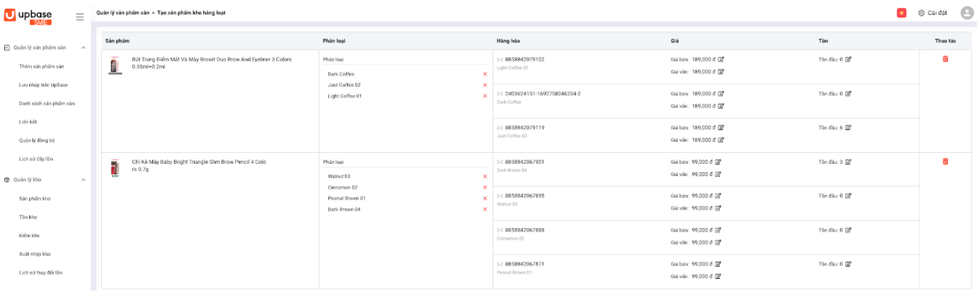The image size is (980, 297).
Task: Open Thêm sản phẩm sàn menu item
Action: [42, 66]
